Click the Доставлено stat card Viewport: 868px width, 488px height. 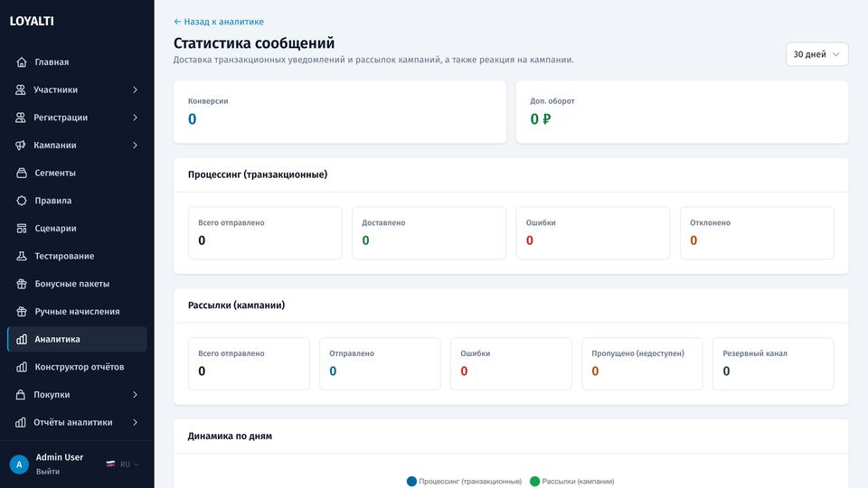(x=429, y=233)
